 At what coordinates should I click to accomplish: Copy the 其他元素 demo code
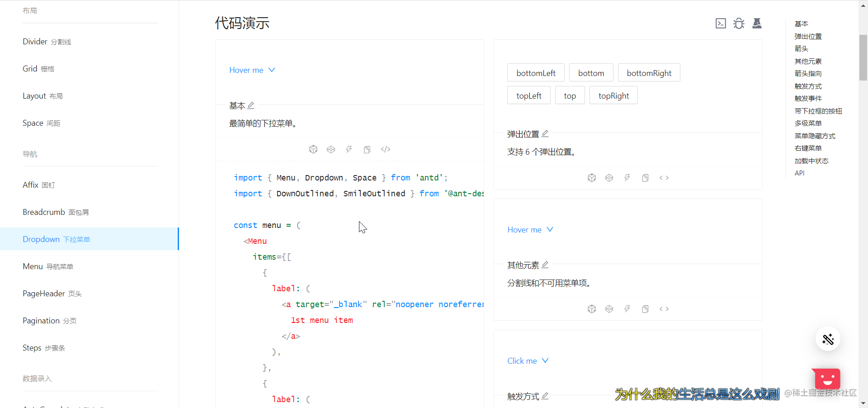point(646,309)
